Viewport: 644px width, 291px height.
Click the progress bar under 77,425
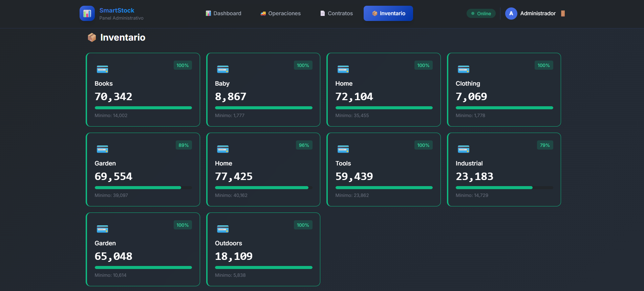click(x=263, y=188)
